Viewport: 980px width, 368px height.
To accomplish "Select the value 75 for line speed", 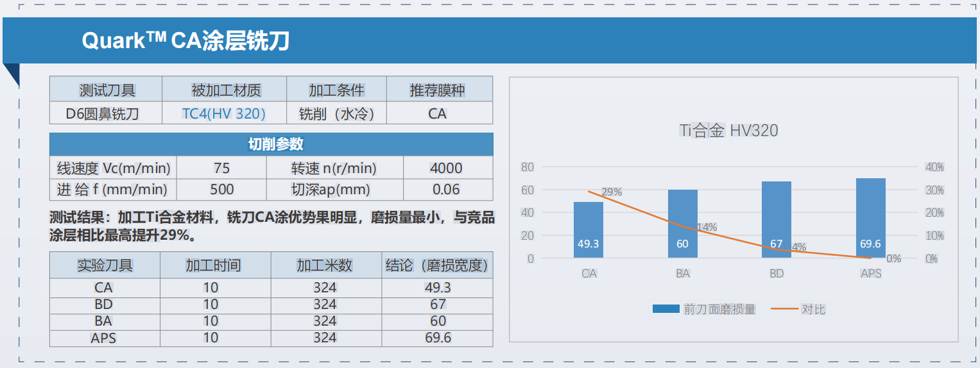I will click(x=221, y=168).
